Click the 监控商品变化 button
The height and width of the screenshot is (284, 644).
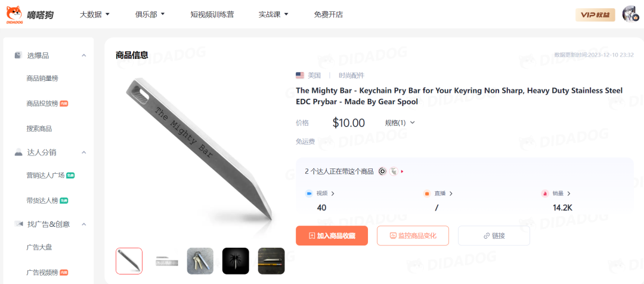(413, 236)
